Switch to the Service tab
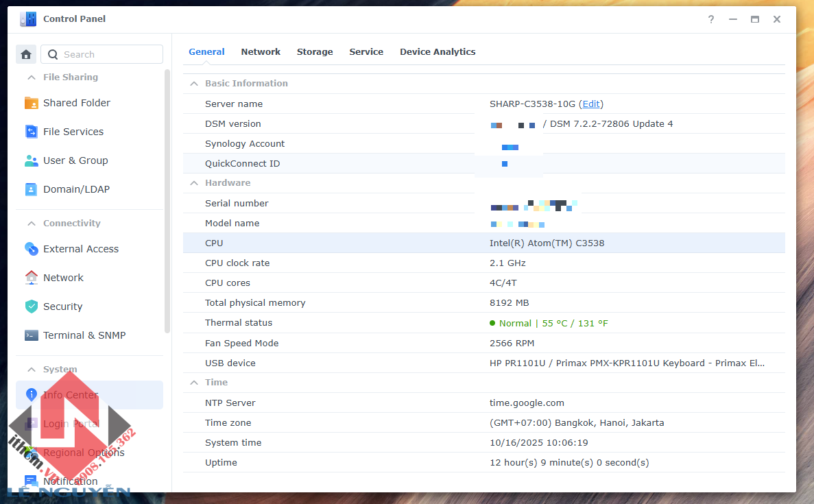Viewport: 814px width, 504px height. (x=366, y=52)
